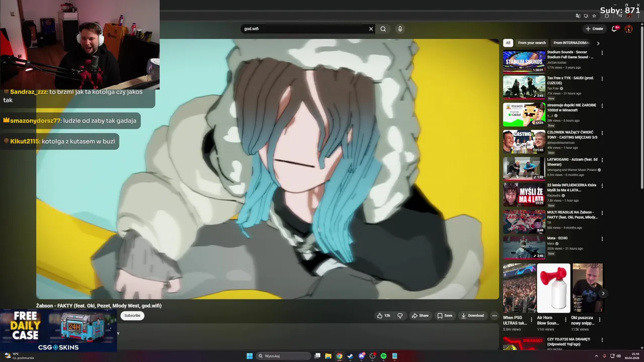Screen dimensions: 644x362
Task: Open When PSG ULTRAS short thumbnail
Action: [519, 288]
